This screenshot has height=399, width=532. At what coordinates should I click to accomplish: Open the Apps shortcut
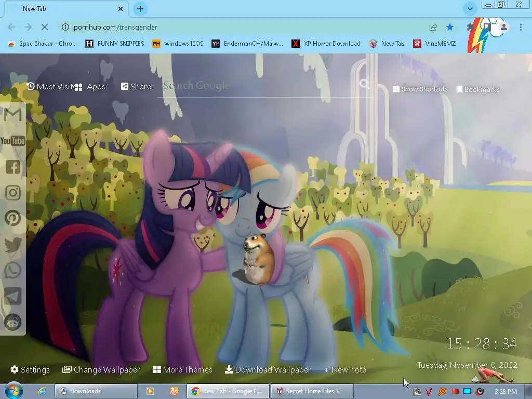pos(89,87)
